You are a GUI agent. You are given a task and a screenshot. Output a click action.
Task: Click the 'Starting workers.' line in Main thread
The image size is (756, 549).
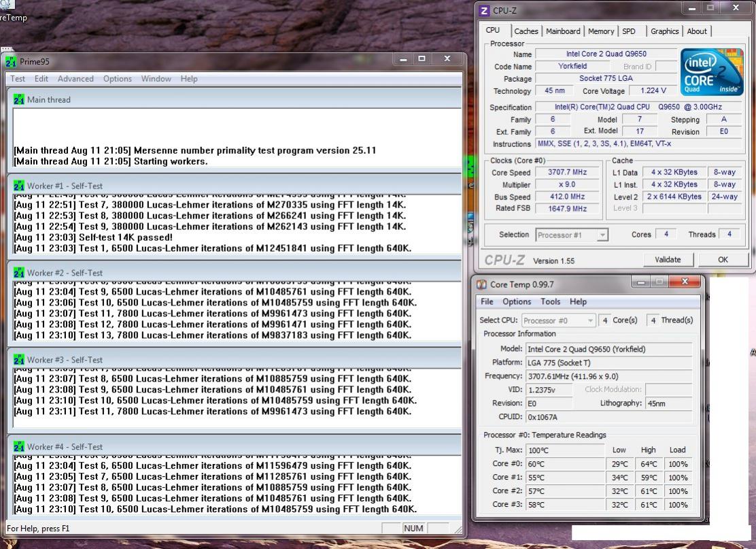coord(111,162)
